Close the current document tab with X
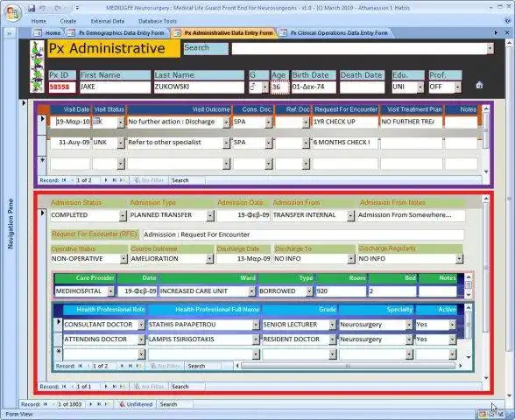 click(x=507, y=33)
